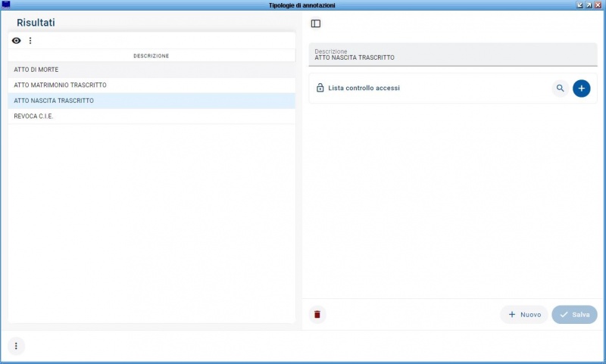Click the search icon in Lista controllo accessi
606x364 pixels.
pos(560,89)
